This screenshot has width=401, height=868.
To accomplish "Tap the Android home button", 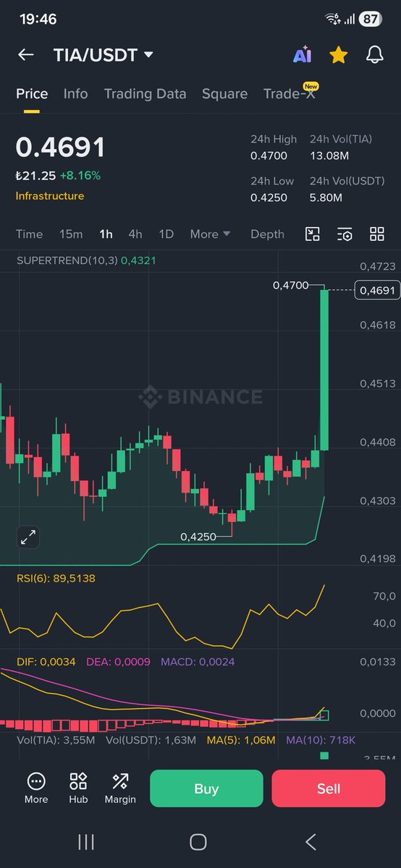I will (x=198, y=841).
